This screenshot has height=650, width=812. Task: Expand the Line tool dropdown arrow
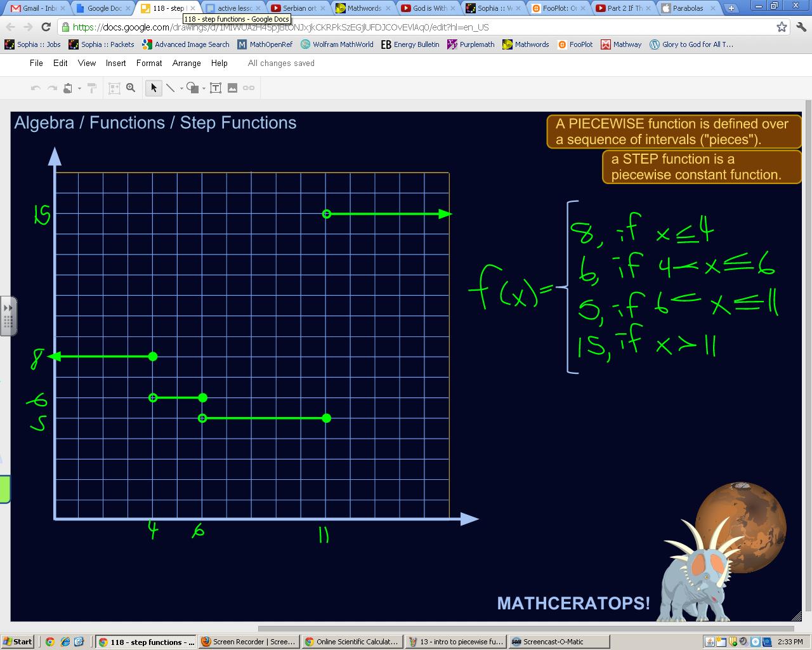click(x=181, y=89)
